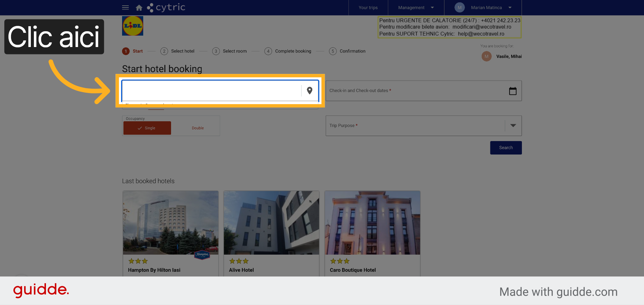The image size is (644, 305).
Task: Expand the Trip Purpose dropdown arrow
Action: 513,126
